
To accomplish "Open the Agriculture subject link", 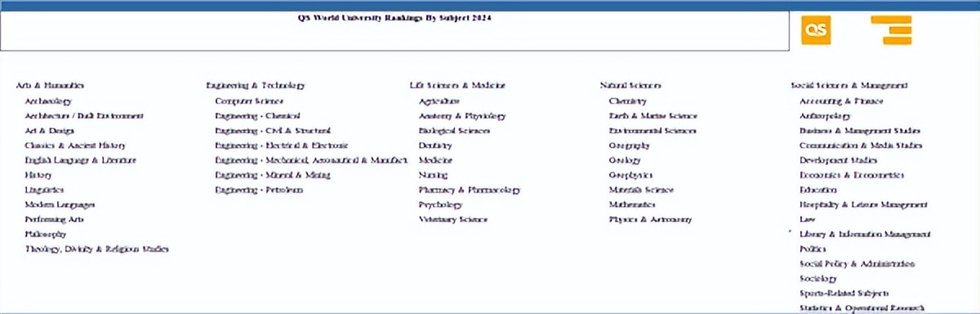I will coord(439,101).
